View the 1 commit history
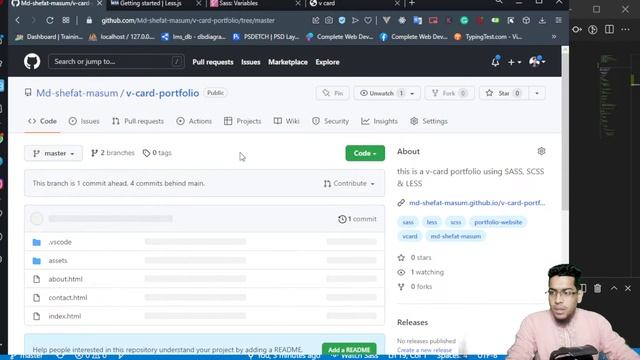The image size is (640, 360). [357, 219]
